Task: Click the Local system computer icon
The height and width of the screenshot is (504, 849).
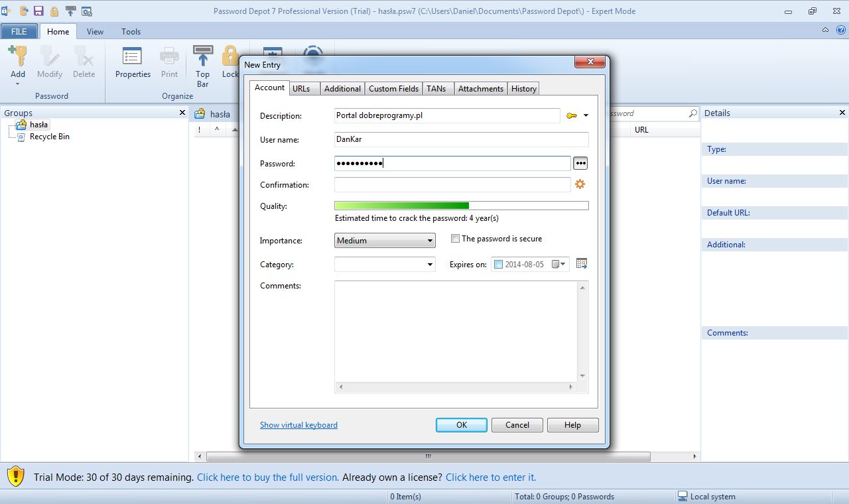Action: tap(683, 496)
